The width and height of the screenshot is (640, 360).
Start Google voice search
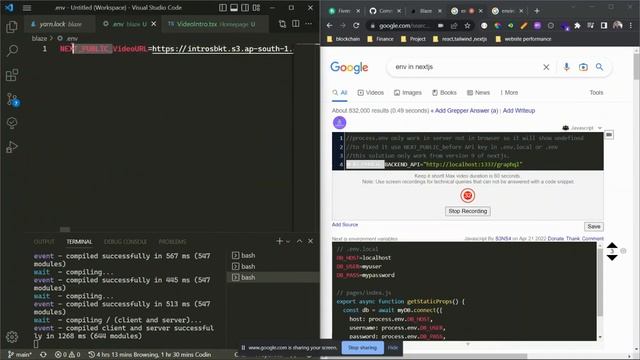click(566, 67)
